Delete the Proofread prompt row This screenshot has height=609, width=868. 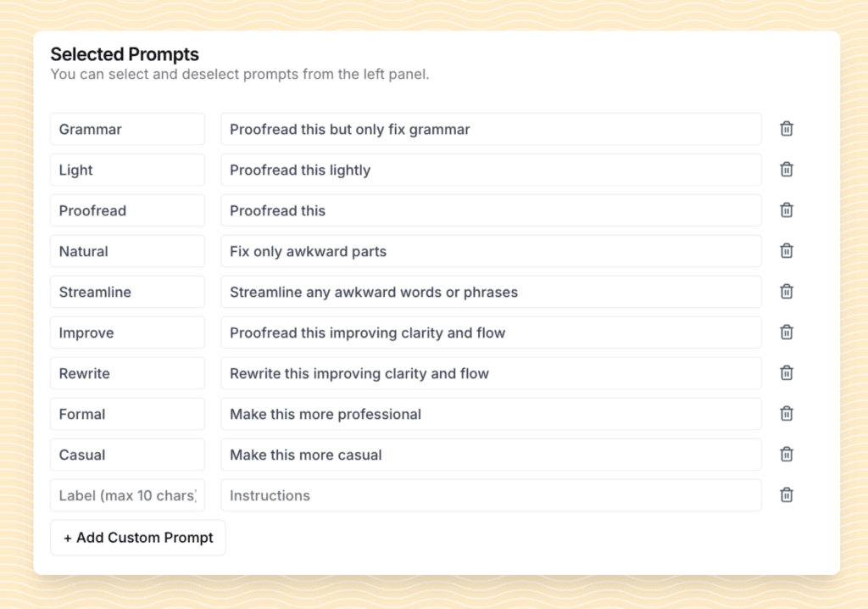click(787, 210)
